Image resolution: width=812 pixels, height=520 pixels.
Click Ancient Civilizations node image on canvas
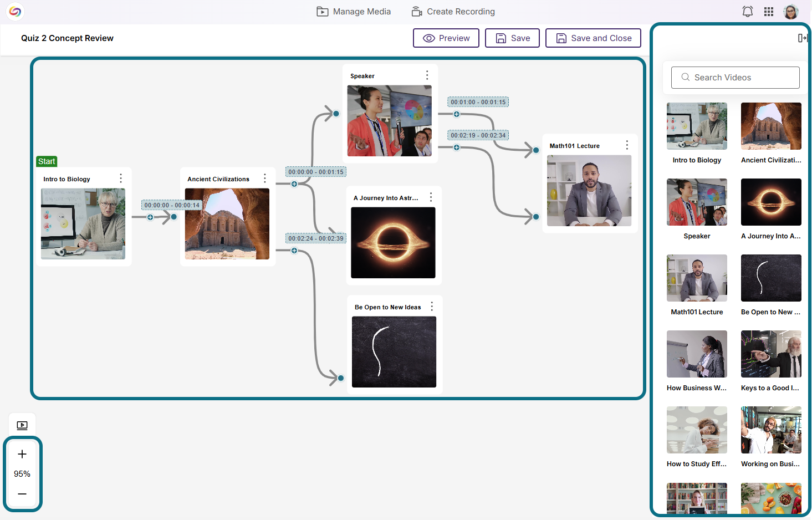[227, 224]
